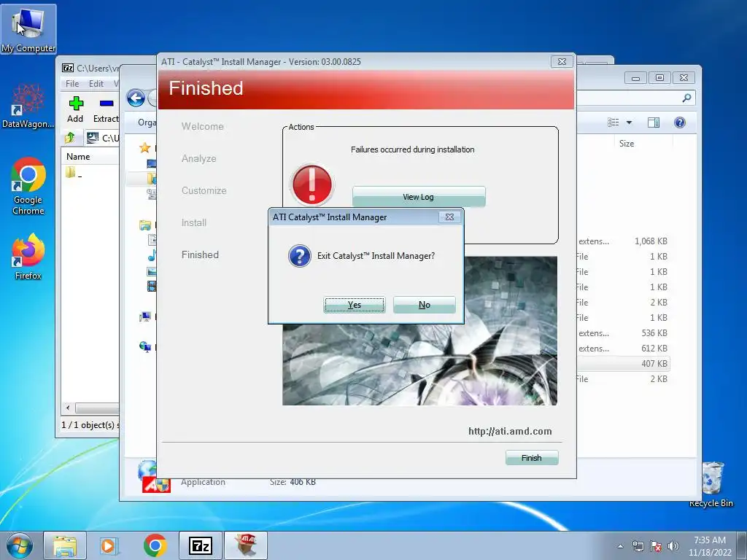Click the Explorer search magnifier icon
The width and height of the screenshot is (747, 560).
(686, 98)
